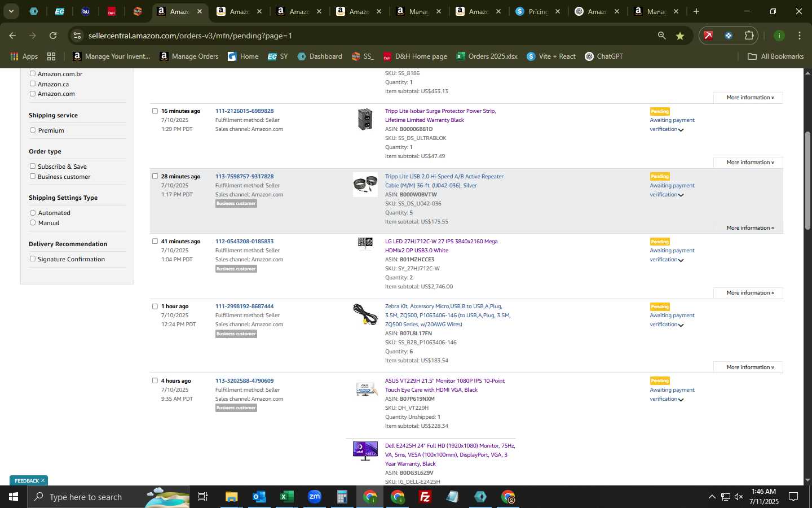Select order 111-2126015-6989828 checkbox

155,111
